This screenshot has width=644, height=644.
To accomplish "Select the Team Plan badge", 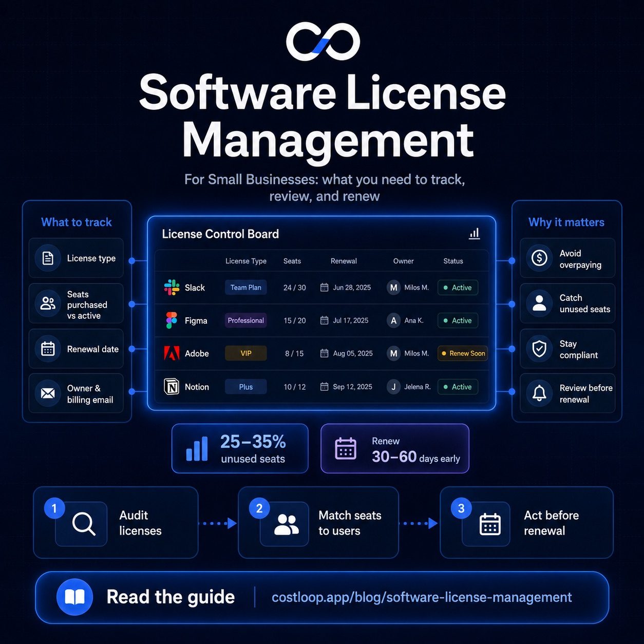I will (245, 288).
